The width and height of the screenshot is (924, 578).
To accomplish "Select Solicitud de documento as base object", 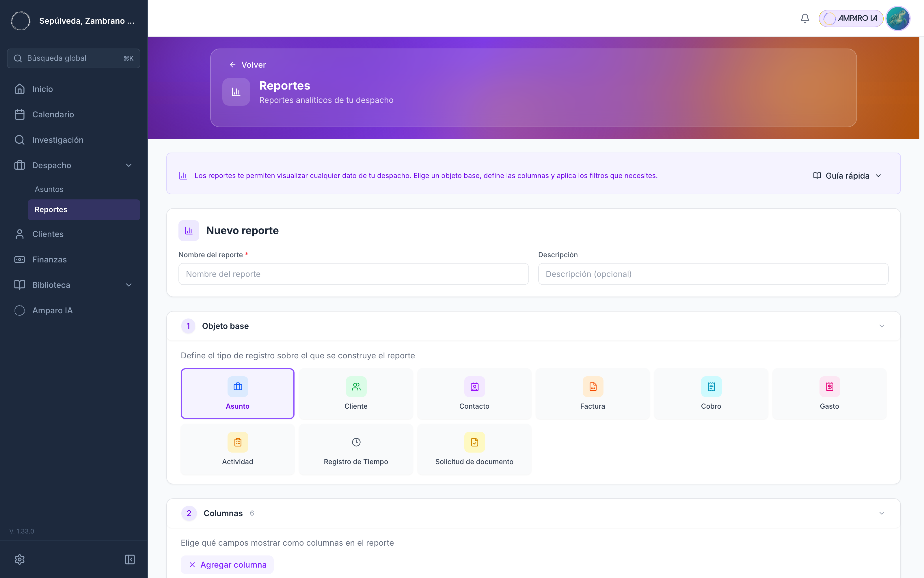I will pos(474,449).
